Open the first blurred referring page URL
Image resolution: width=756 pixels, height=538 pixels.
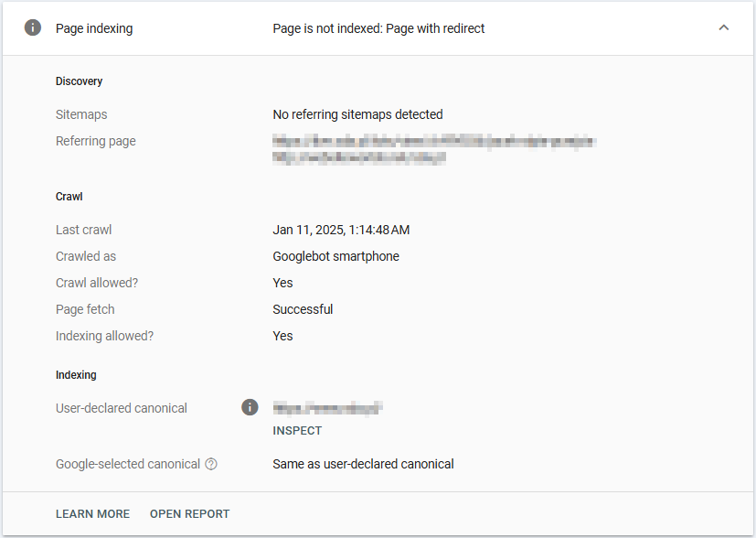point(434,141)
